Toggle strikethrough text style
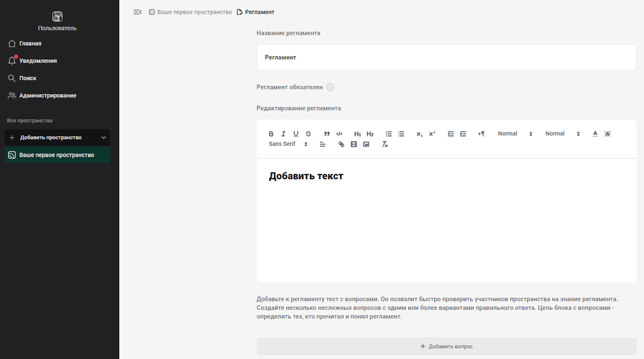The image size is (644, 359). click(308, 133)
